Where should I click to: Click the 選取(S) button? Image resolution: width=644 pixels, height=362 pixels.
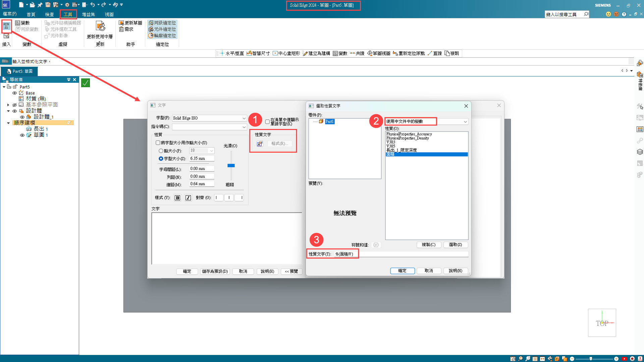pyautogui.click(x=455, y=245)
